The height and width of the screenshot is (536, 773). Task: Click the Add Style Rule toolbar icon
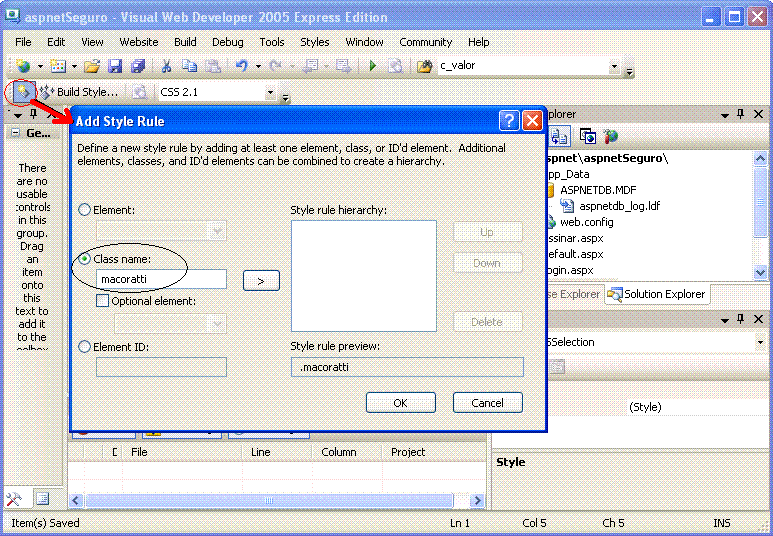(x=23, y=92)
